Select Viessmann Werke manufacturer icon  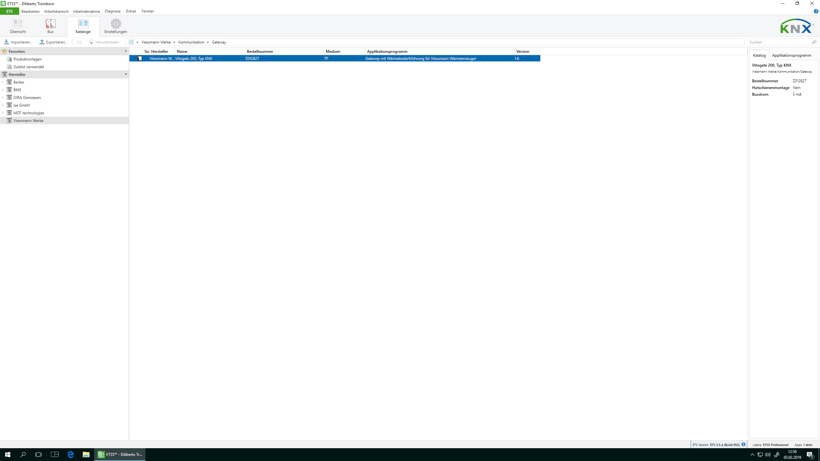(x=9, y=120)
